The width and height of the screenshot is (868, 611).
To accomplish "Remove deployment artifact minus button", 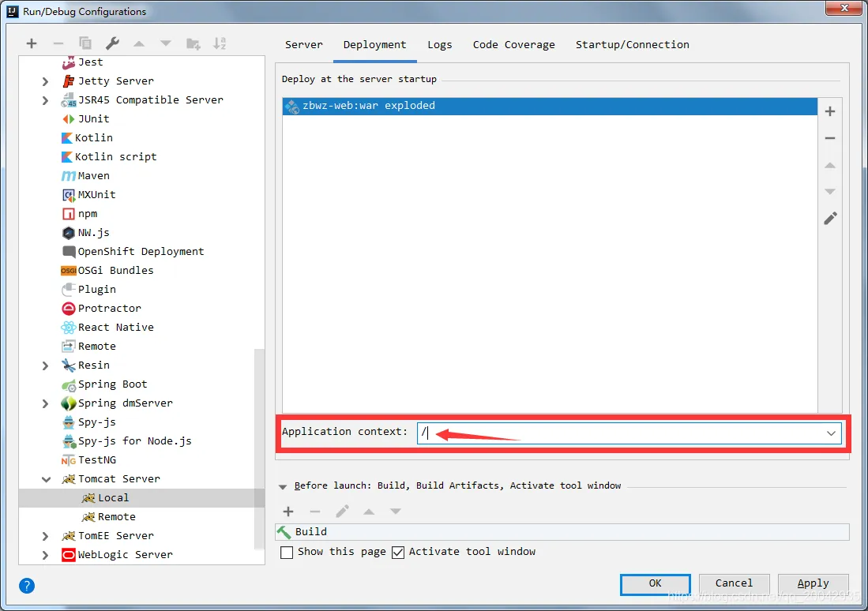I will (x=830, y=138).
